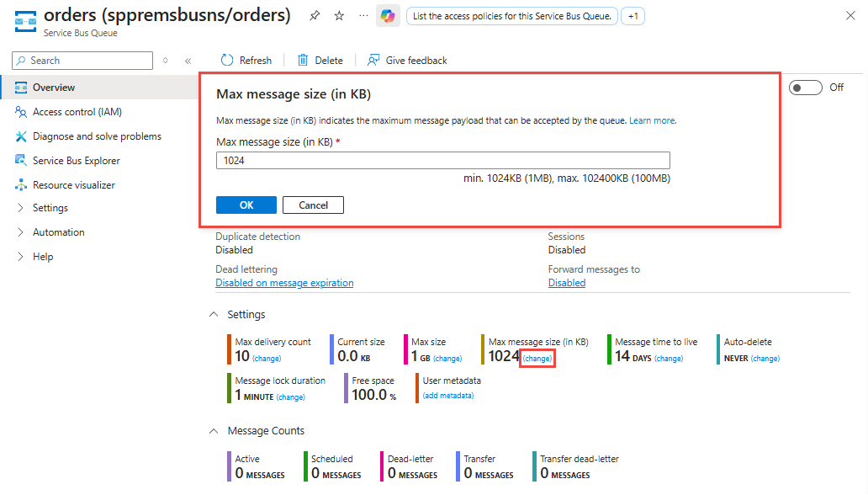Toggle the Off switch at top right
Screen dimensions: 868x495
click(806, 87)
